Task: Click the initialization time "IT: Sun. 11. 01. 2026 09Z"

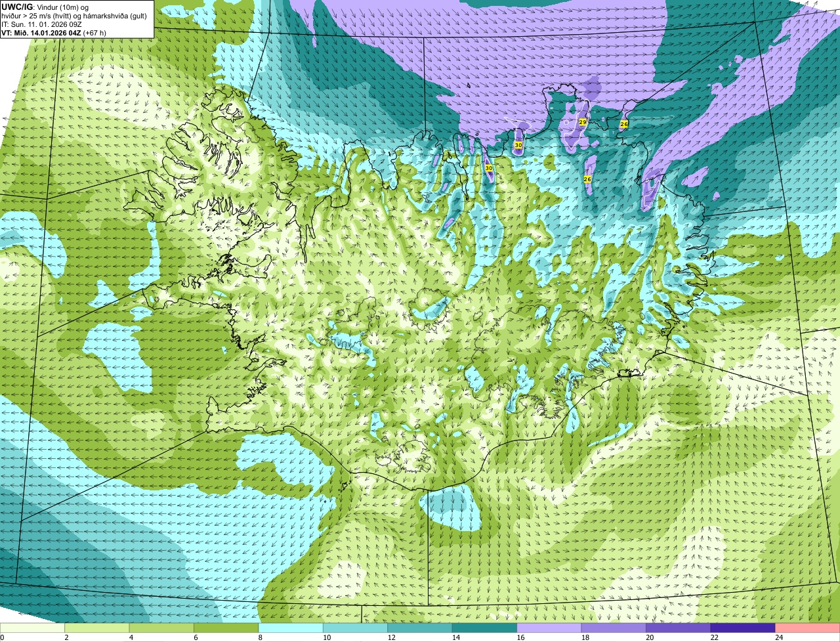Action: pyautogui.click(x=41, y=24)
